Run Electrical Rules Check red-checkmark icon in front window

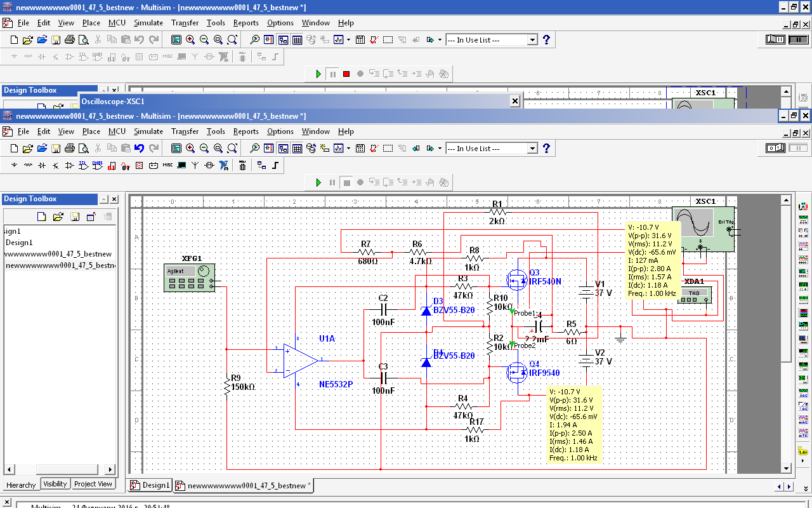pyautogui.click(x=374, y=149)
